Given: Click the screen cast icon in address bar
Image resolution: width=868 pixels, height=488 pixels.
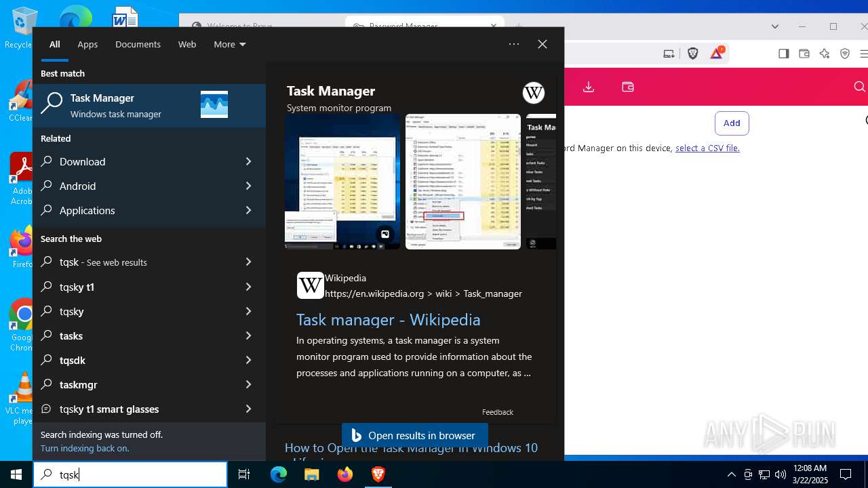Looking at the screenshot, I should (669, 54).
